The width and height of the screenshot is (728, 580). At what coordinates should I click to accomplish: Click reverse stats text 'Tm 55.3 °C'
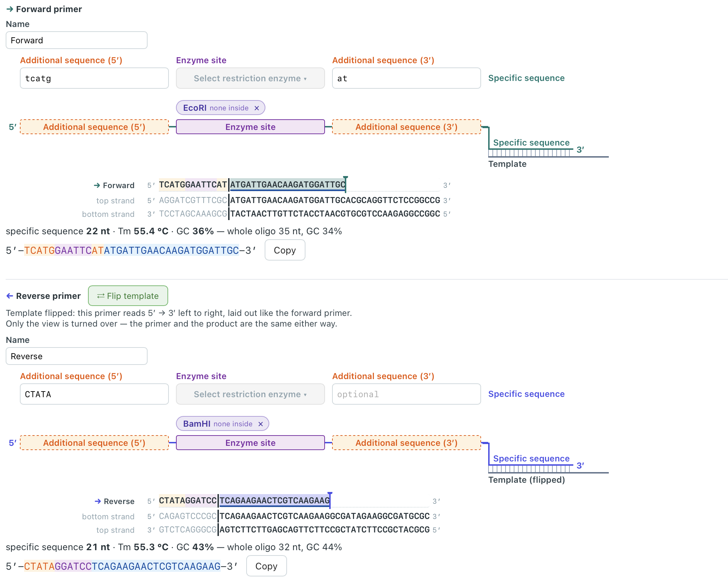coord(143,547)
